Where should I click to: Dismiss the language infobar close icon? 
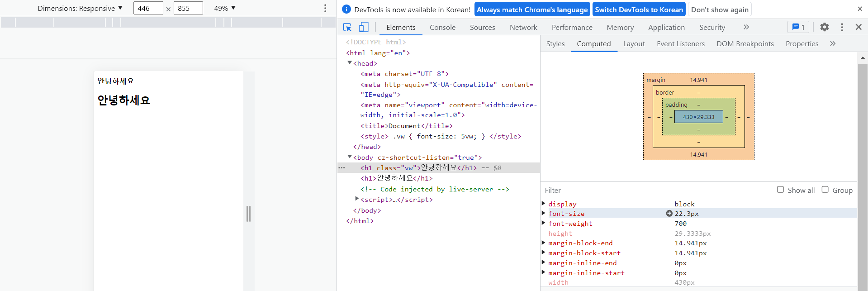[x=860, y=9]
